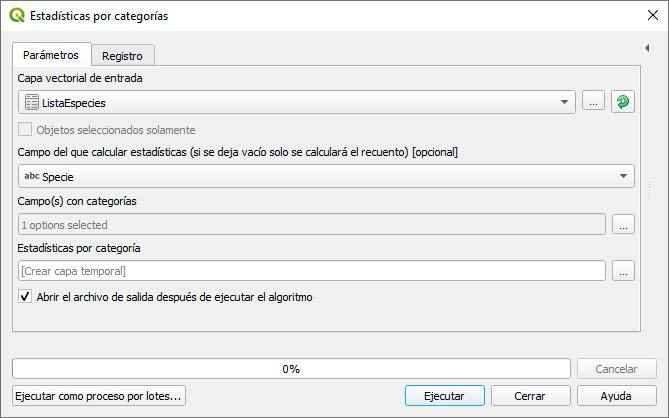
Task: Click the Cerrar button
Action: (x=530, y=396)
